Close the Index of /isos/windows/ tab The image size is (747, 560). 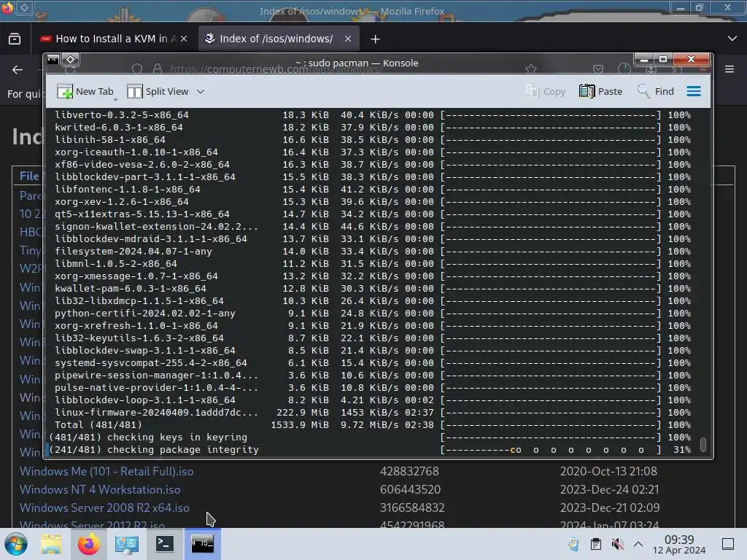coord(348,39)
